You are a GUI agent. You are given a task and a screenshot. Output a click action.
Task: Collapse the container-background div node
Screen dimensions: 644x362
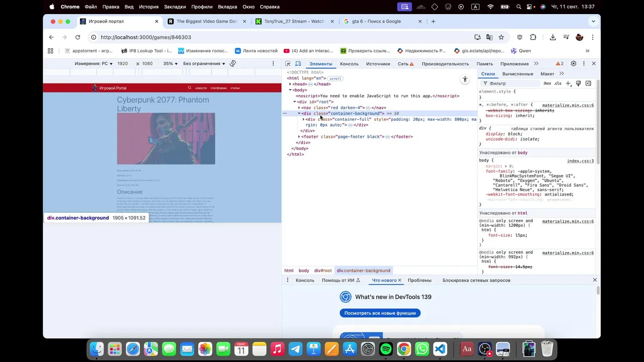coord(299,114)
